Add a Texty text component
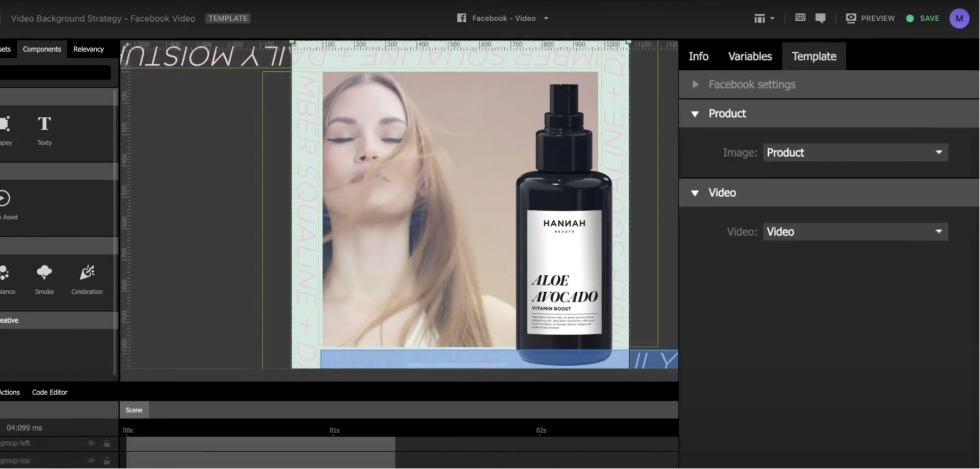This screenshot has height=469, width=980. point(44,131)
